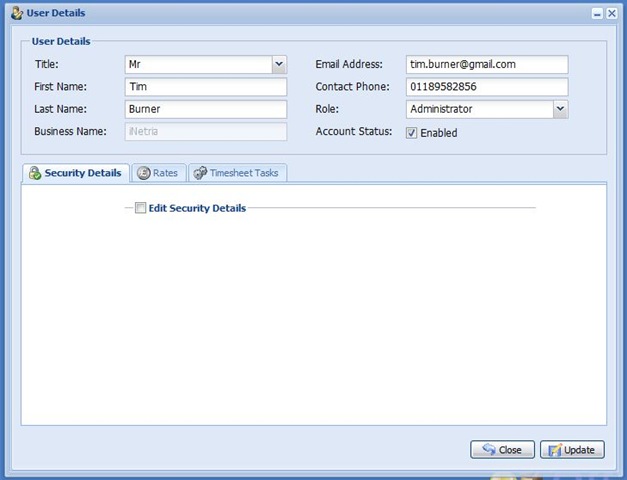Toggle the Account Status Enabled checkbox
The image size is (627, 480).
pyautogui.click(x=412, y=132)
